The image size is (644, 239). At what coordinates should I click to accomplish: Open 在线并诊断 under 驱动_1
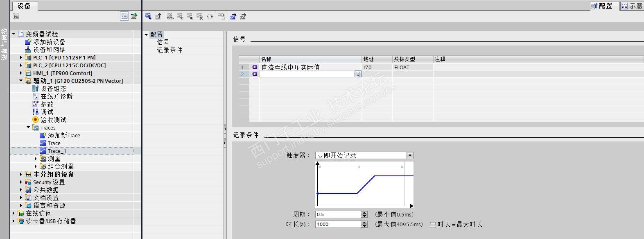(x=56, y=96)
